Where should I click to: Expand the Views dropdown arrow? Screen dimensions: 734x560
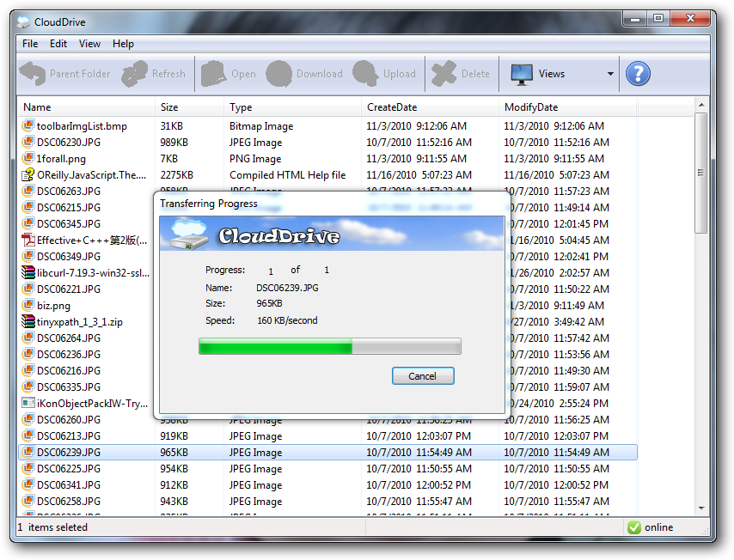(x=610, y=74)
